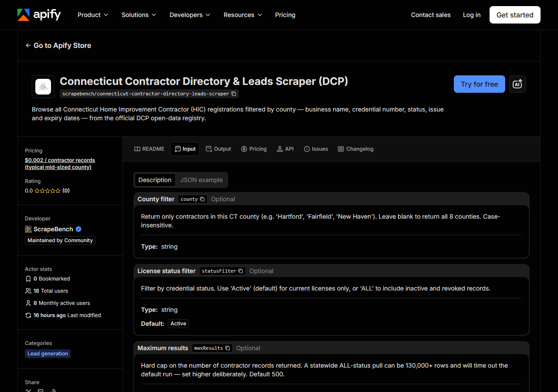Click the last modified refresh icon

coord(28,315)
